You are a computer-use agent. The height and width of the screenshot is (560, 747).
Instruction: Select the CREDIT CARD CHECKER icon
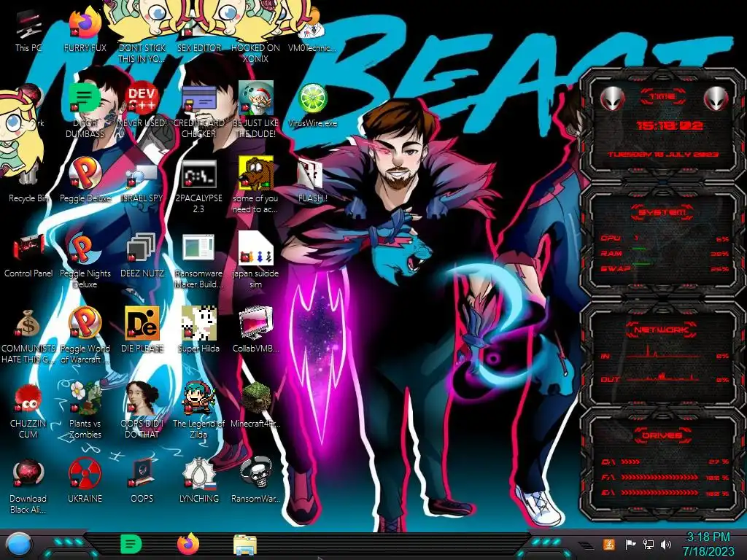(198, 111)
